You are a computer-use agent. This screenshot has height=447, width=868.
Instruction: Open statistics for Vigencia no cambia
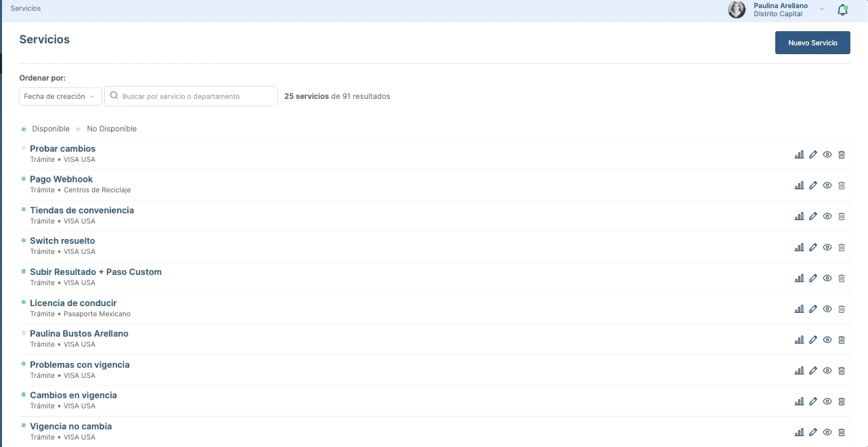(x=799, y=432)
